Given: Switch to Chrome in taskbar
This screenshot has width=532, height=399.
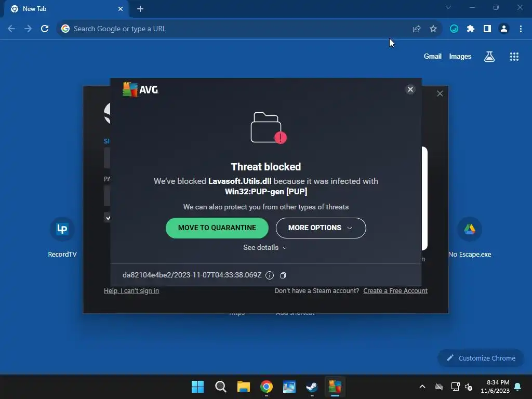Looking at the screenshot, I should pos(267,387).
